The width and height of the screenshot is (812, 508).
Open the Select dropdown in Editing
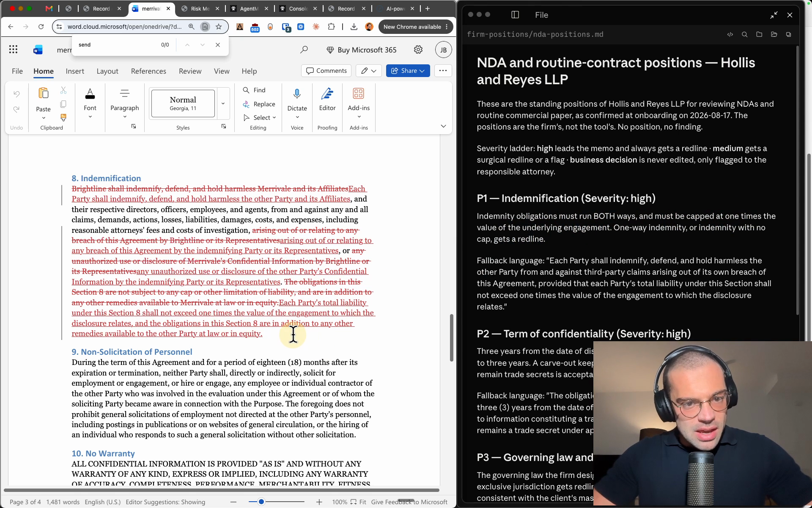point(260,118)
